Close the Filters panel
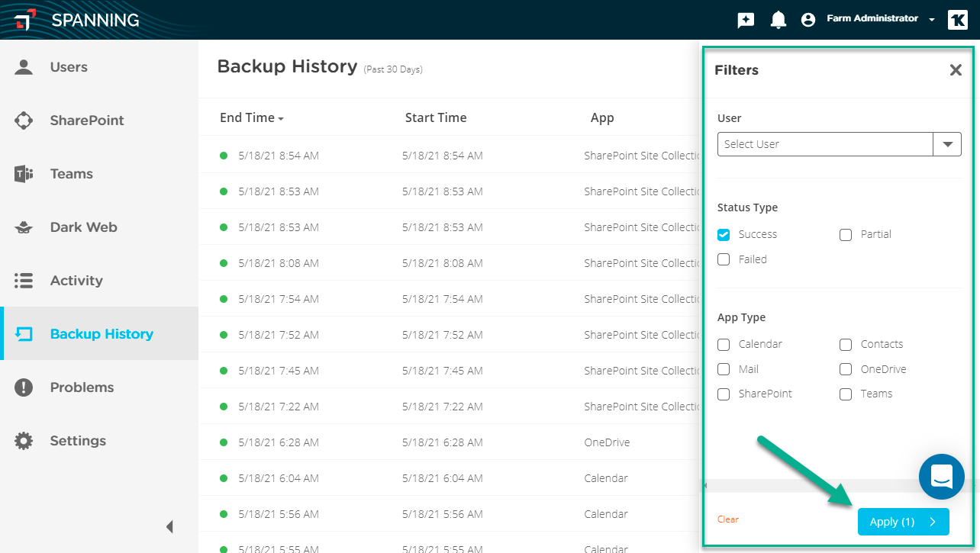The image size is (980, 553). click(955, 70)
